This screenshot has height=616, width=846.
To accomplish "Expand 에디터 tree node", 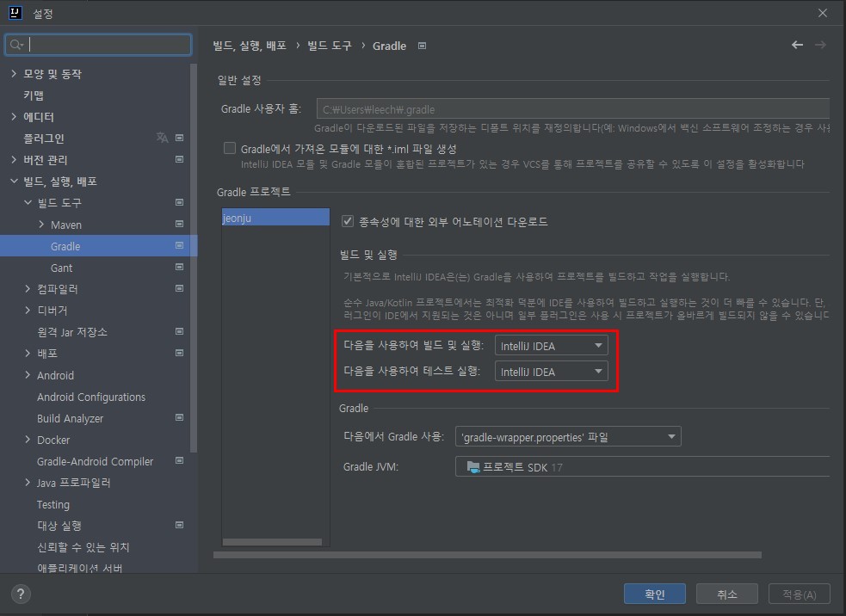I will 14,116.
